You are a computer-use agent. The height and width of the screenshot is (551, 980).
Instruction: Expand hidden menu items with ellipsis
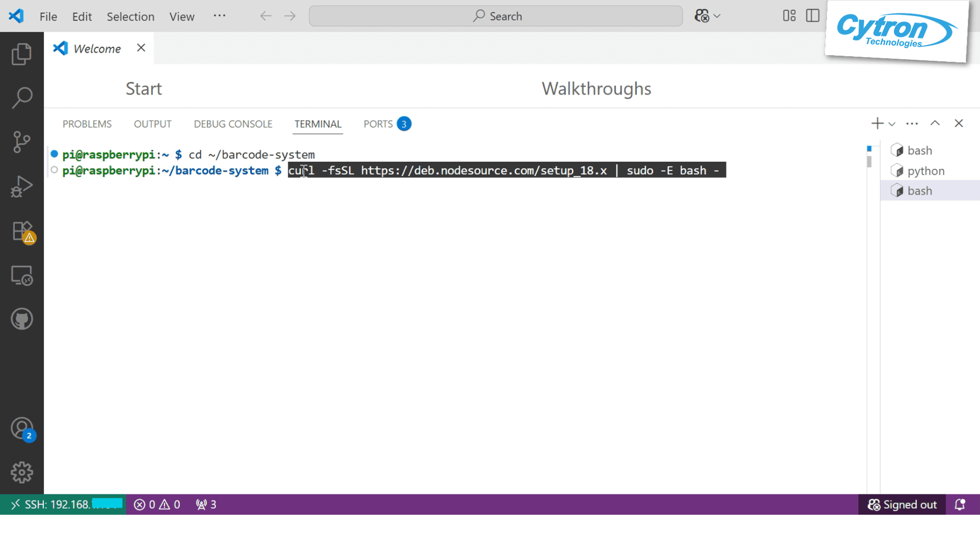220,16
